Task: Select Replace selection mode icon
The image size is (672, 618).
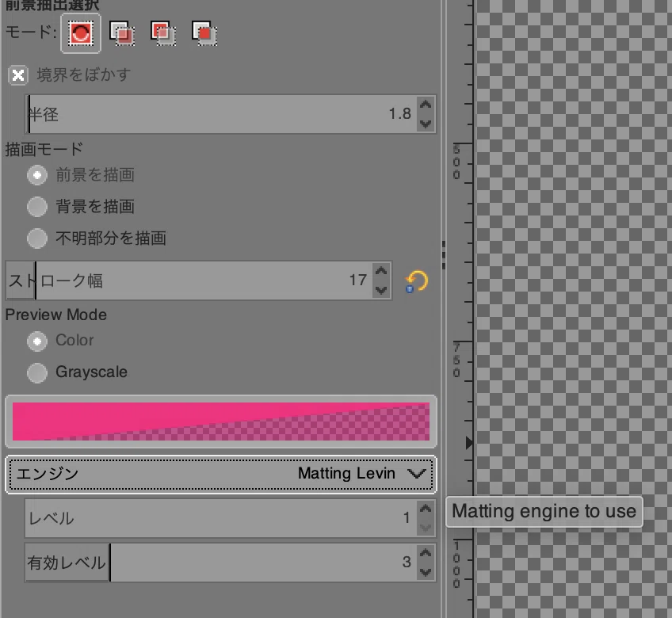Action: coord(81,33)
